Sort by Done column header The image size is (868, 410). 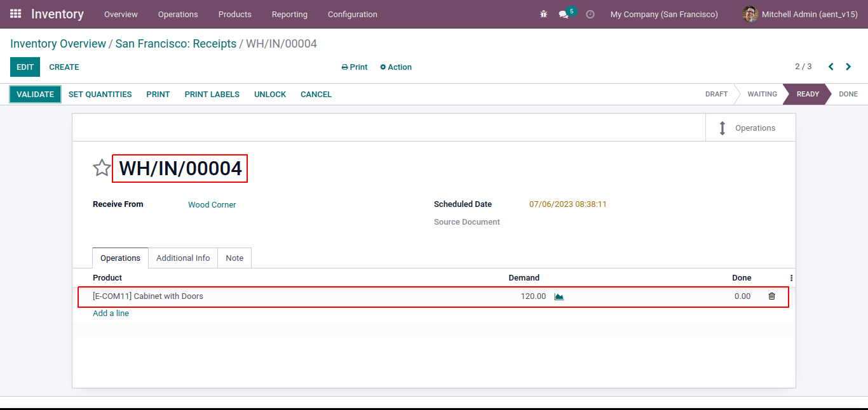pyautogui.click(x=742, y=278)
